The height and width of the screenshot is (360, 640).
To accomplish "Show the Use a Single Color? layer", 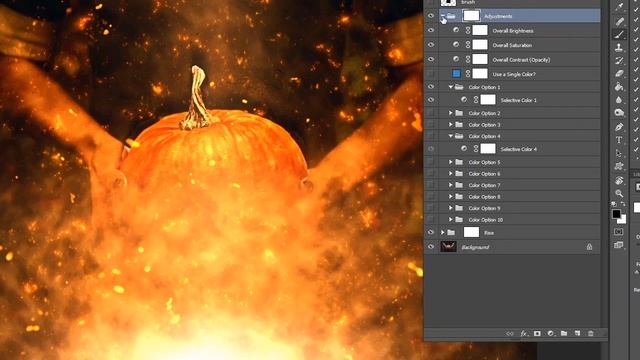I will click(x=431, y=73).
